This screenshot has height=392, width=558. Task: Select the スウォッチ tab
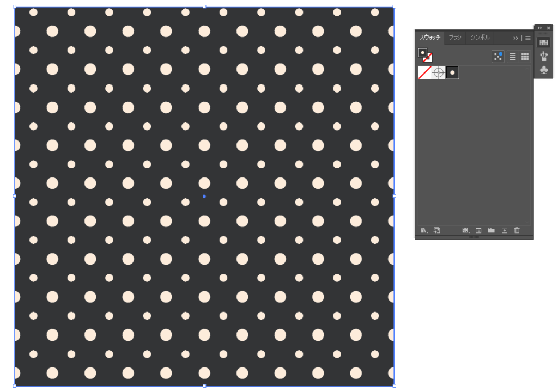tap(430, 38)
